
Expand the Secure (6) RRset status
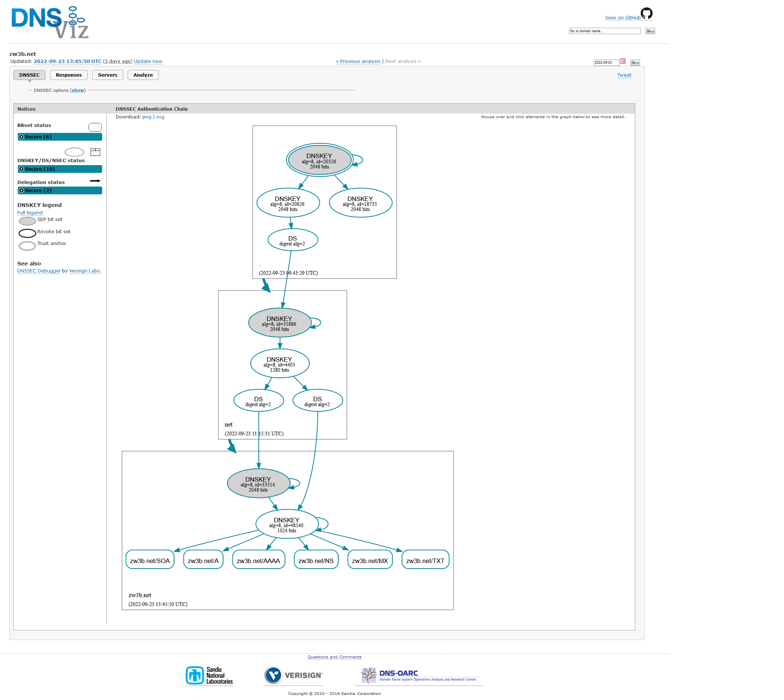(60, 137)
